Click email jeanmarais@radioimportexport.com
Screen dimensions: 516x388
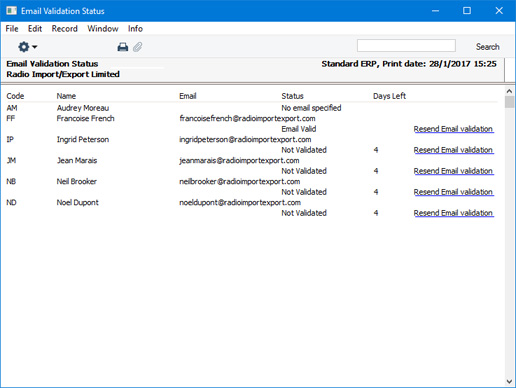[239, 160]
